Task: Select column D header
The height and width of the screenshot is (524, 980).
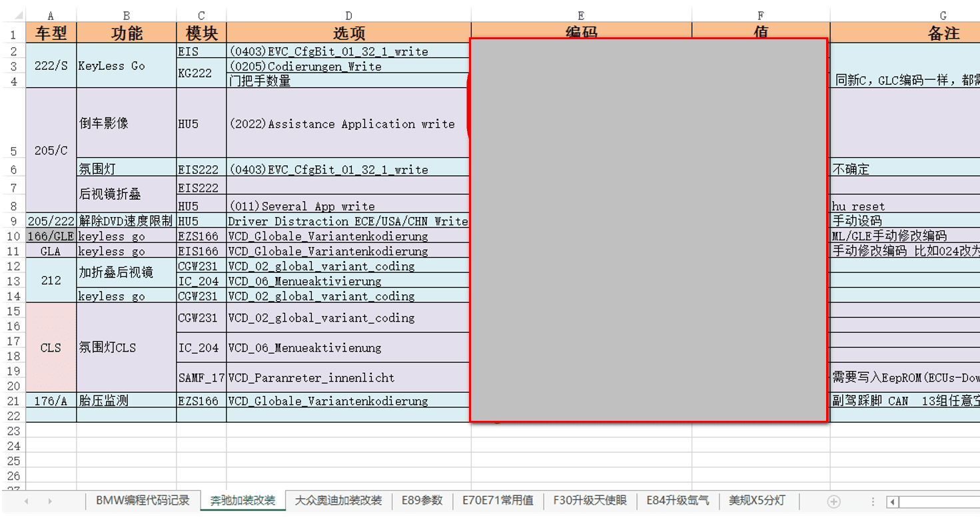Action: coord(348,15)
